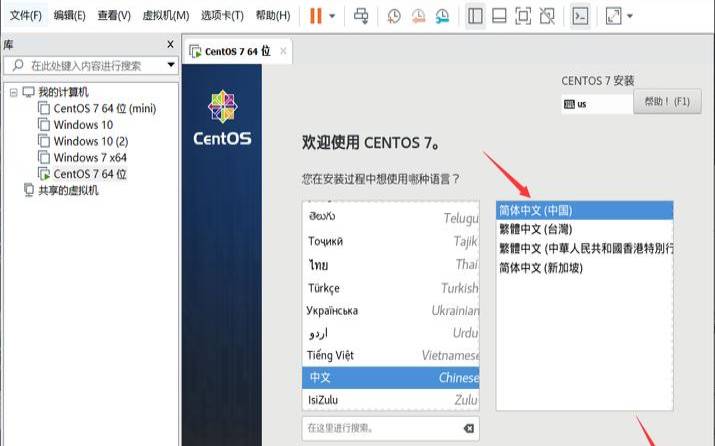This screenshot has height=446, width=715.
Task: Open the 帮助(H) menu
Action: [273, 16]
